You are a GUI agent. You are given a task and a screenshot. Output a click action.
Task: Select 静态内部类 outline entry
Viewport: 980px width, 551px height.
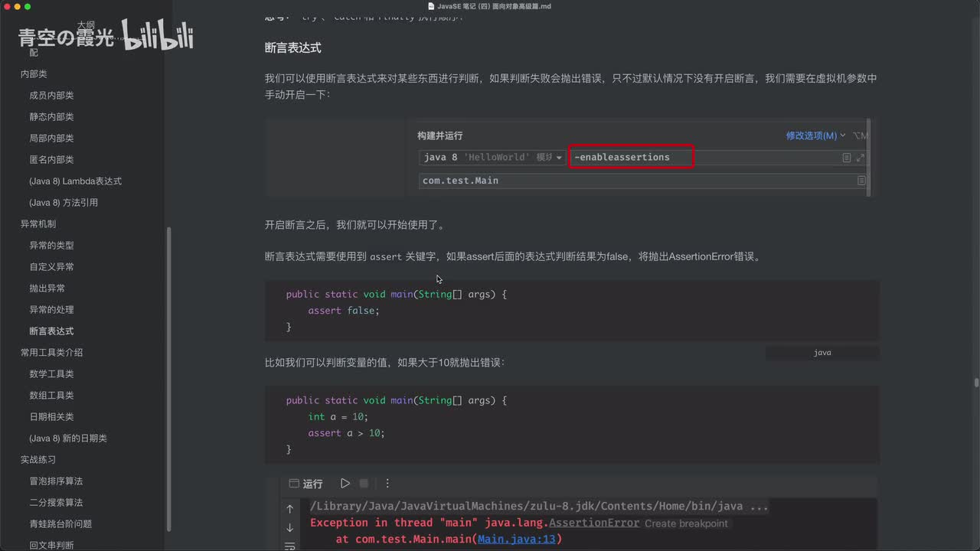51,117
